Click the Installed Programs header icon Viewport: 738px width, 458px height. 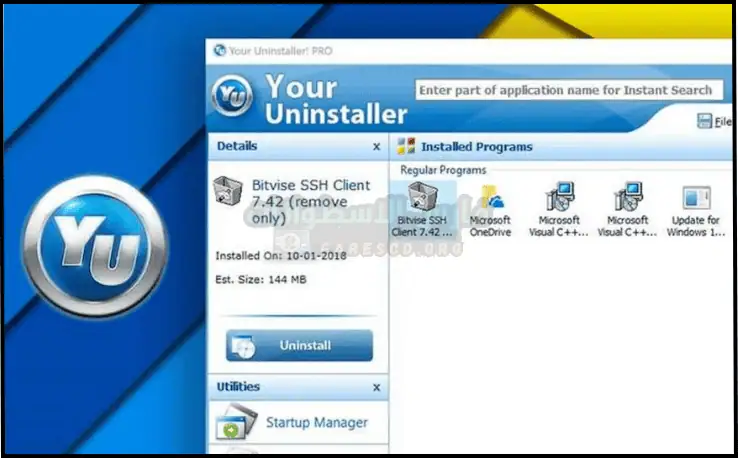406,147
